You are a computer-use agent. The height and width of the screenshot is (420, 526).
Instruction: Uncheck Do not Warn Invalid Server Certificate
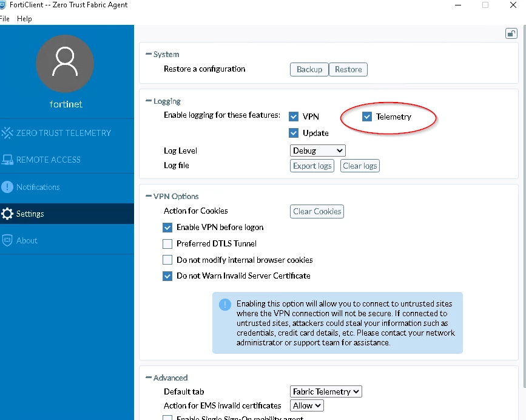click(x=167, y=276)
